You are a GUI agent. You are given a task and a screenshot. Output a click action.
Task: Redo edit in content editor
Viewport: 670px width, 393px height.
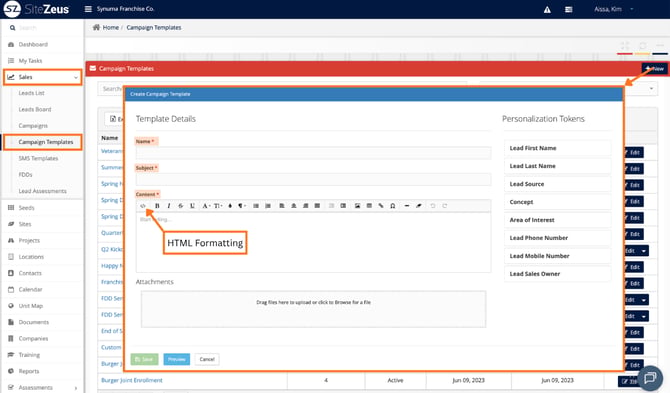[x=444, y=206]
